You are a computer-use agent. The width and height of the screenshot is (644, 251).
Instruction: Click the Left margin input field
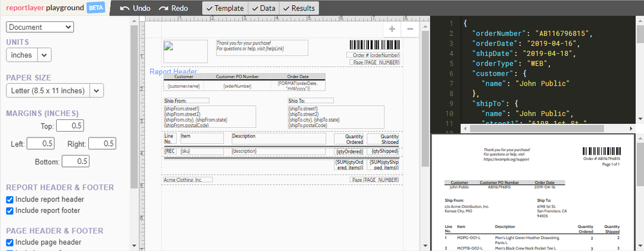(41, 144)
